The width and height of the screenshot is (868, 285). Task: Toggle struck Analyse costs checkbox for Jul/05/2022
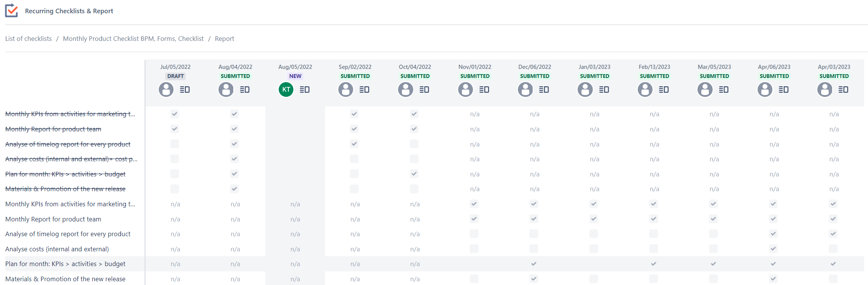[x=175, y=159]
